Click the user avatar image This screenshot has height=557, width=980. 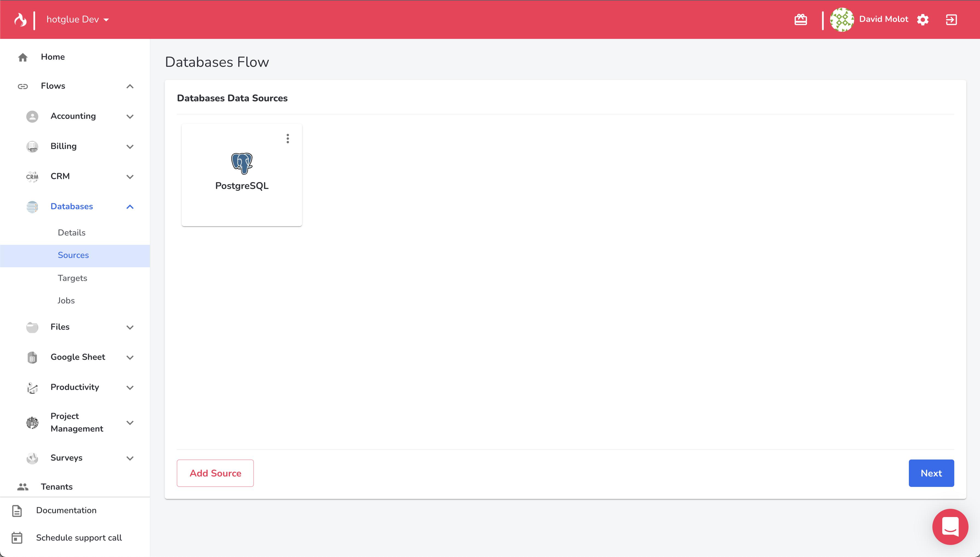click(842, 19)
